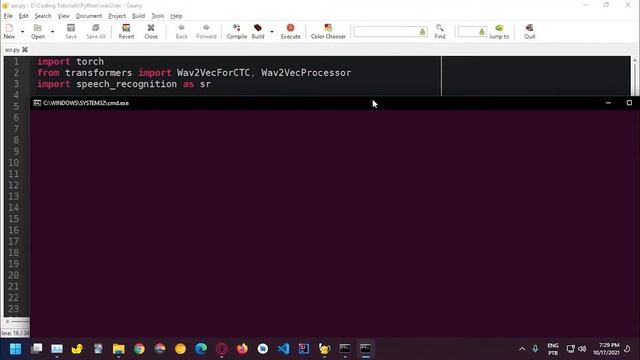Open the Build menu

[x=138, y=16]
